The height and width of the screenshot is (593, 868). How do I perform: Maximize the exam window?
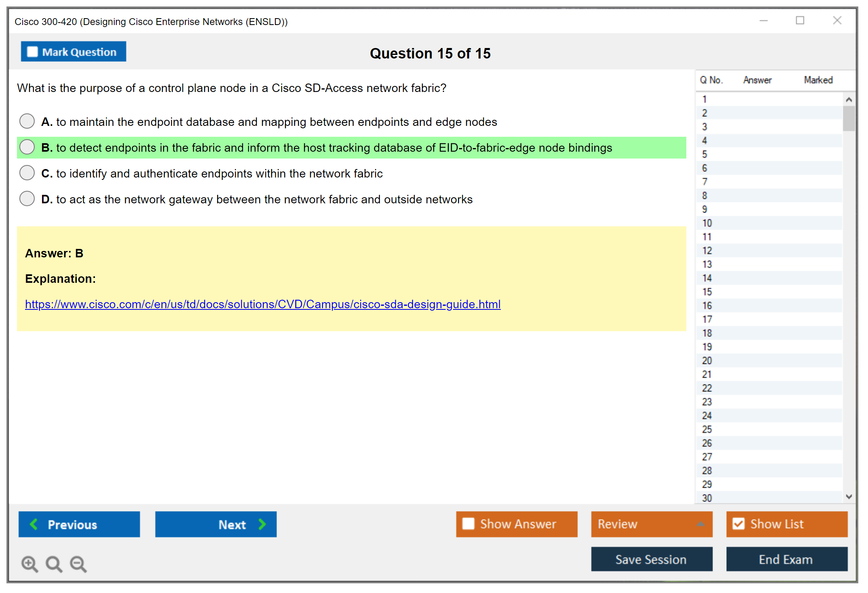pos(800,20)
